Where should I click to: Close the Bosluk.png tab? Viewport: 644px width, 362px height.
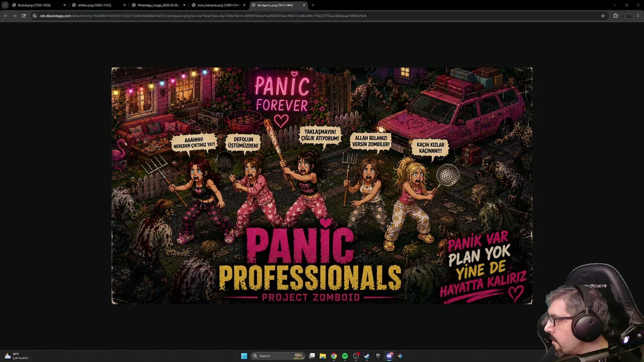(x=64, y=5)
